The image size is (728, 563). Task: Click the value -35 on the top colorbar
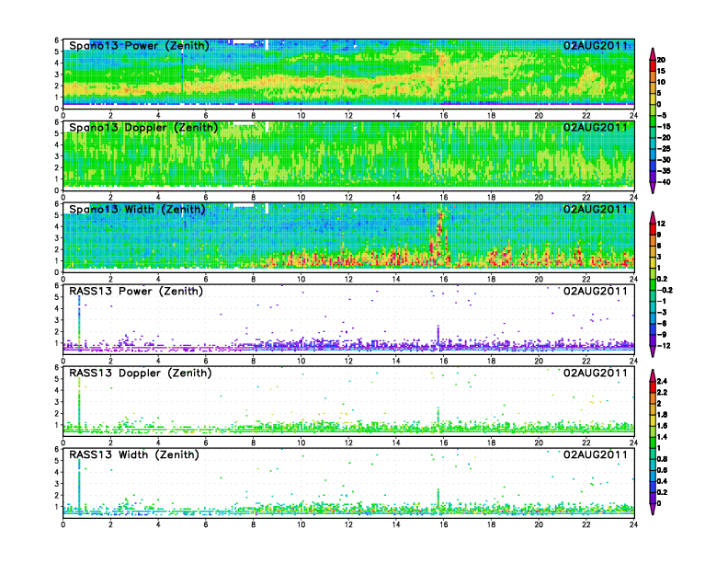point(664,171)
